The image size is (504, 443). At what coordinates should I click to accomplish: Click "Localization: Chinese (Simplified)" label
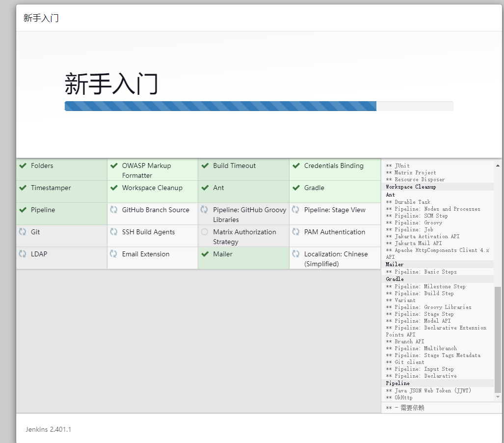click(x=336, y=259)
